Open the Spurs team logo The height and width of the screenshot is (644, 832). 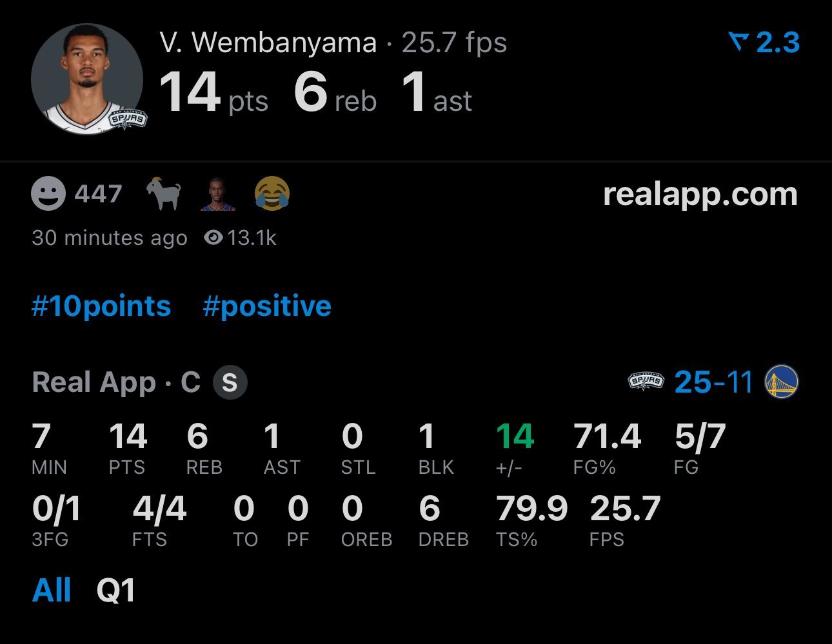(x=647, y=381)
